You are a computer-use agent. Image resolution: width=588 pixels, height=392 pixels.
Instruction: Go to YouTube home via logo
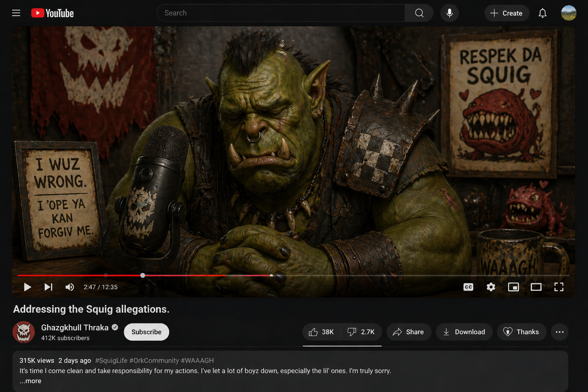(x=52, y=13)
